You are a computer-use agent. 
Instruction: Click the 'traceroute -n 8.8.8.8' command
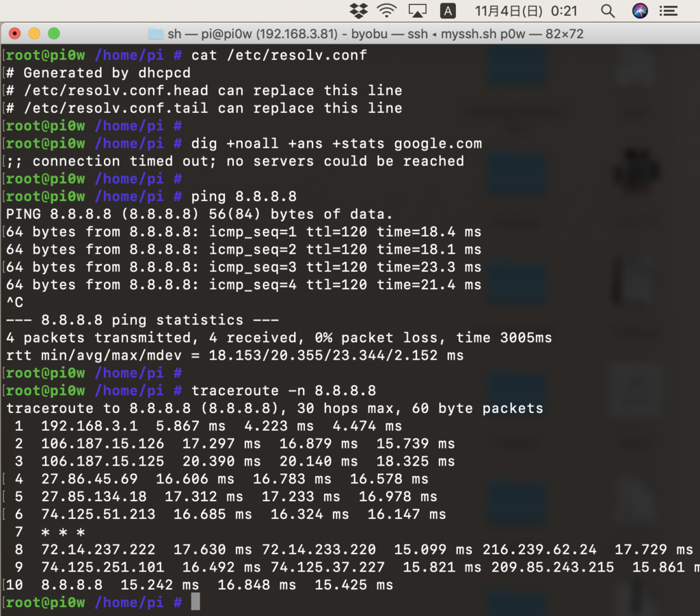284,390
